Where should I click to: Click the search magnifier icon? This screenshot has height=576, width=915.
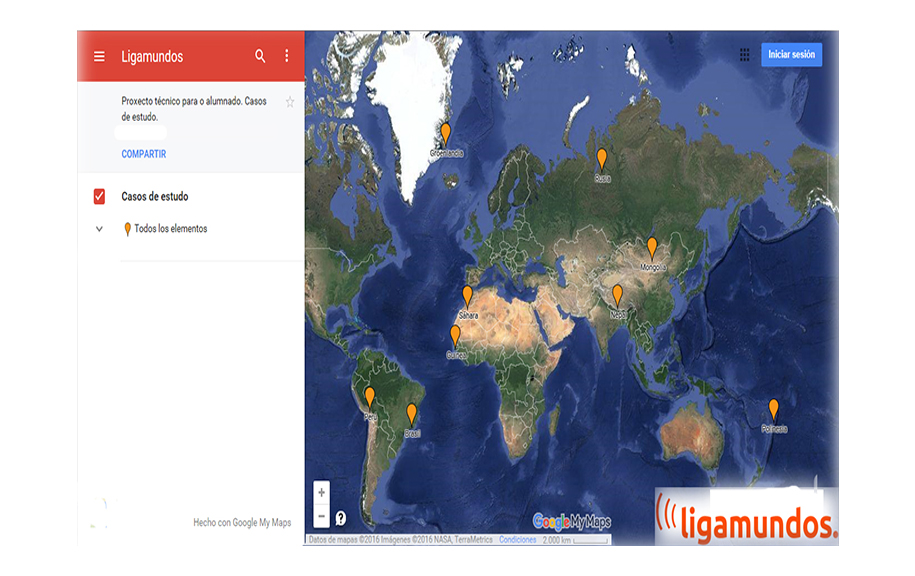(x=260, y=56)
